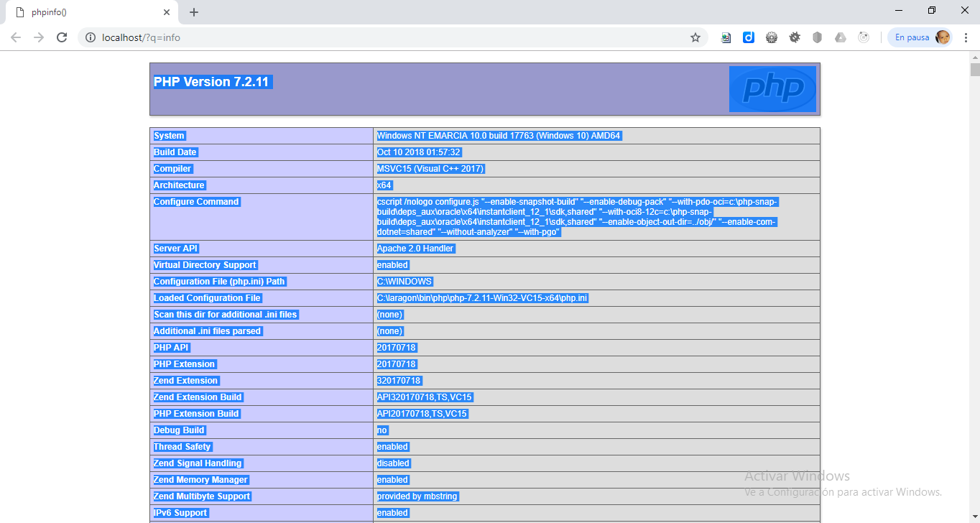Click the 'PHP API' label
Image resolution: width=980 pixels, height=523 pixels.
tap(171, 348)
